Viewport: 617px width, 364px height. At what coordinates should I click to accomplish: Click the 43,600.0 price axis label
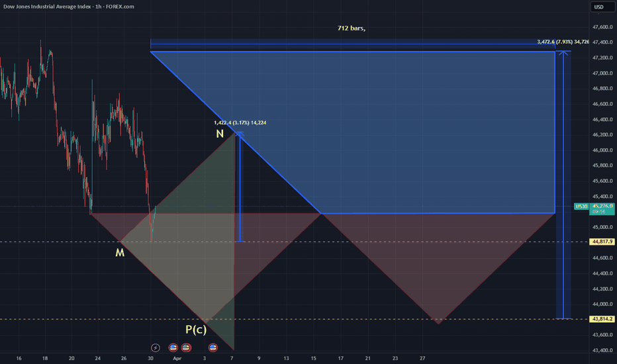point(602,335)
